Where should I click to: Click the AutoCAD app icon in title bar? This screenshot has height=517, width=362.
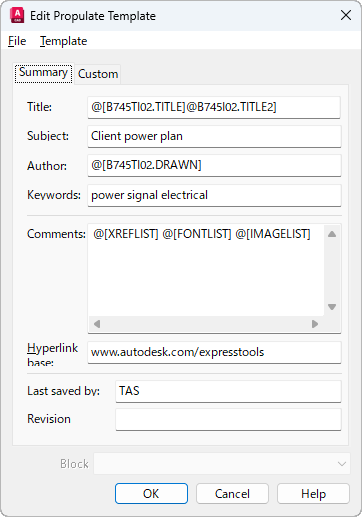(17, 15)
